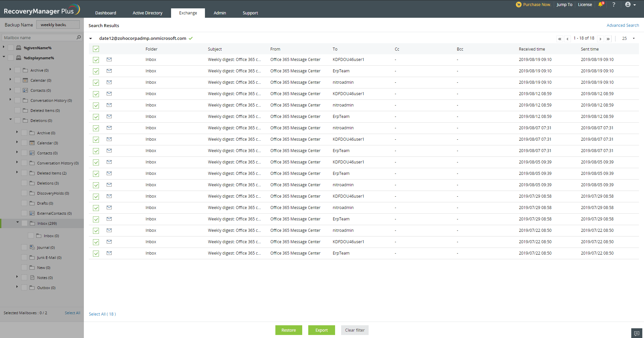Open the help question mark icon
The image size is (644, 338).
[x=613, y=4]
